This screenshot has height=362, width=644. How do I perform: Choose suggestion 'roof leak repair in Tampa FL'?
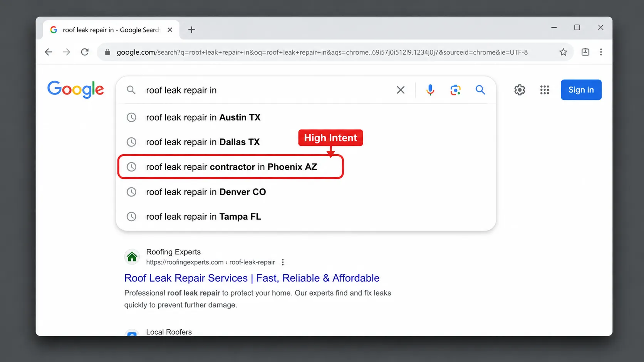tap(306, 217)
